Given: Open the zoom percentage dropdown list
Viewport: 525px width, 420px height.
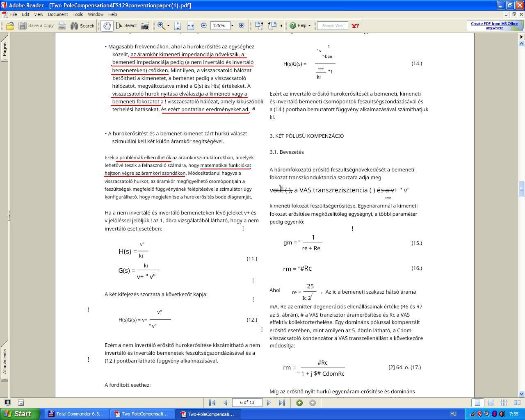Looking at the screenshot, I should (x=232, y=25).
